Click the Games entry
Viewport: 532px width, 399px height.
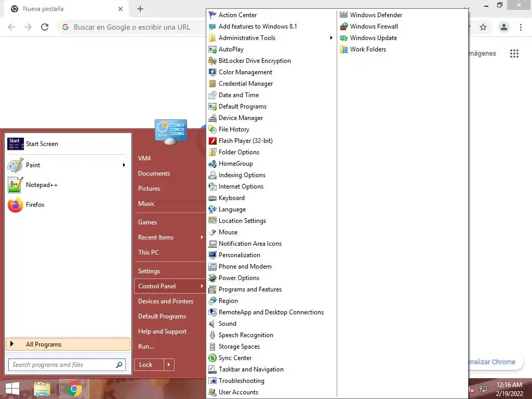pyautogui.click(x=148, y=222)
